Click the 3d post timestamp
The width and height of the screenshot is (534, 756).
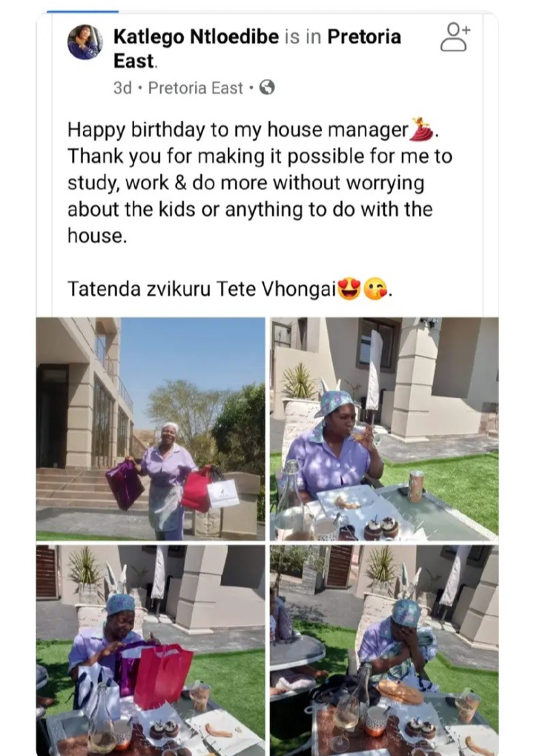pyautogui.click(x=122, y=87)
